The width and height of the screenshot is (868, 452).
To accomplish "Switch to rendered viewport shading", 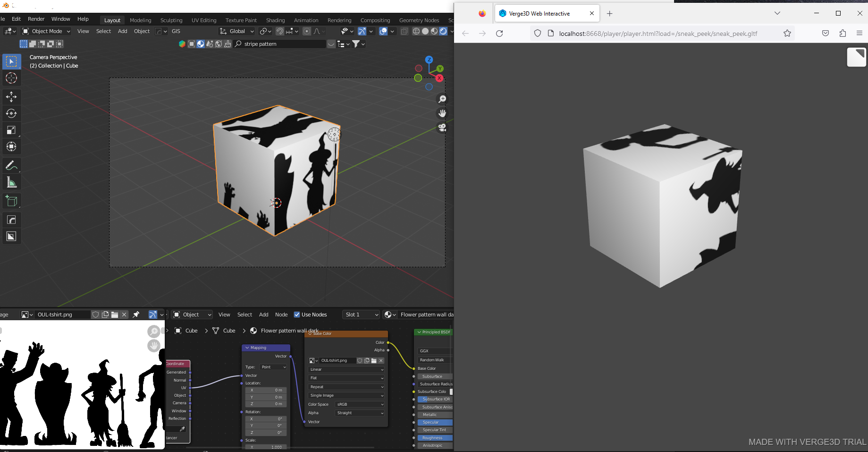I will pos(443,31).
